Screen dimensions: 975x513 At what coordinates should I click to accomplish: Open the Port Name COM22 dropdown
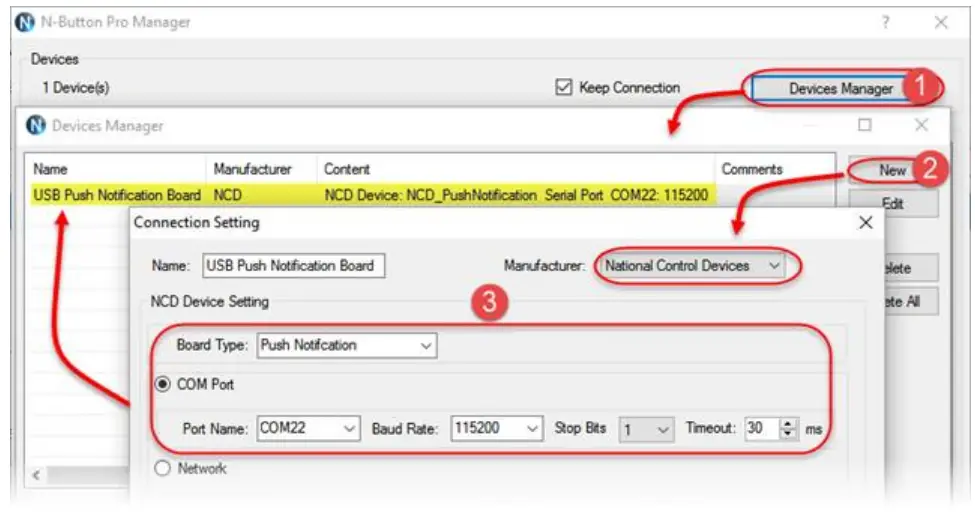[x=308, y=428]
